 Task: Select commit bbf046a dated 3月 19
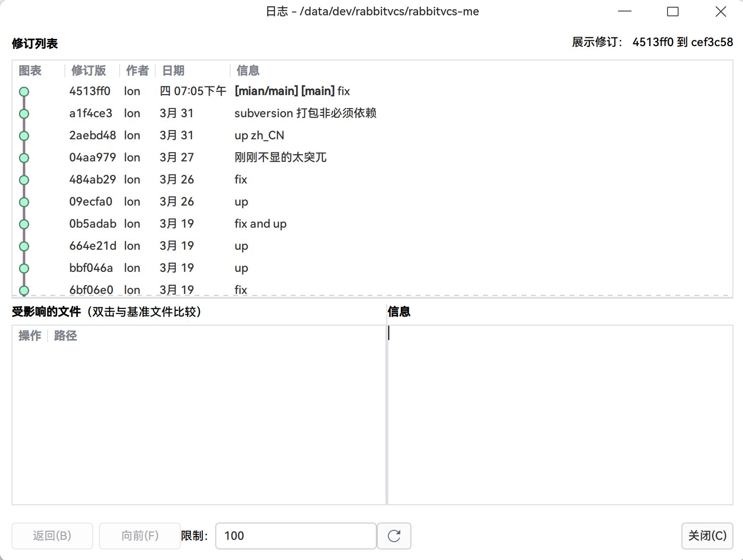pos(240,268)
